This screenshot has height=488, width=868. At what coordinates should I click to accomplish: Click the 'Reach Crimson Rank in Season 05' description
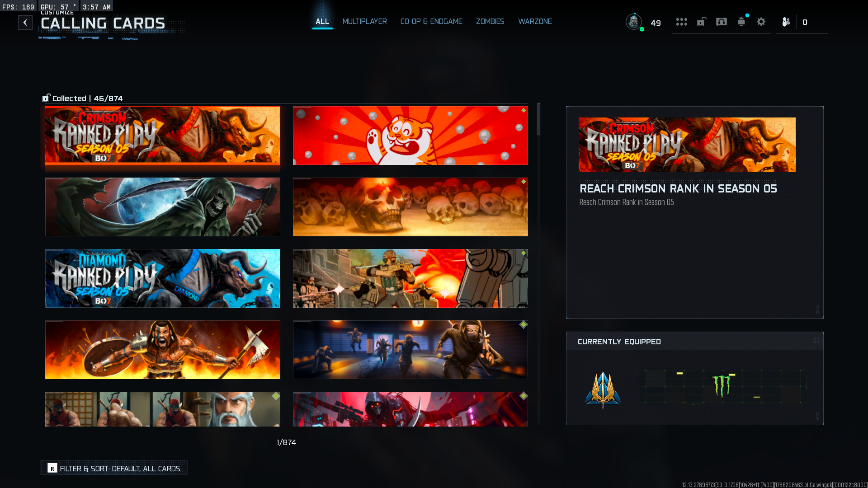[x=627, y=202]
